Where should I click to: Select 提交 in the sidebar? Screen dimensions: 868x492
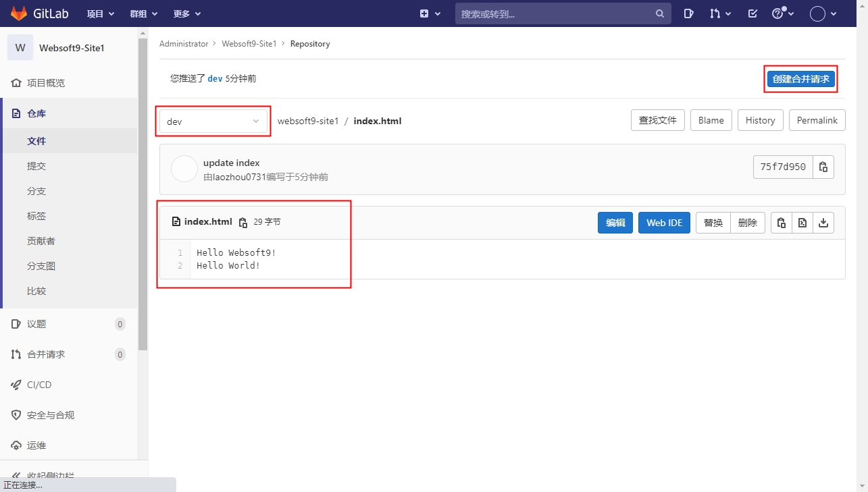(36, 166)
